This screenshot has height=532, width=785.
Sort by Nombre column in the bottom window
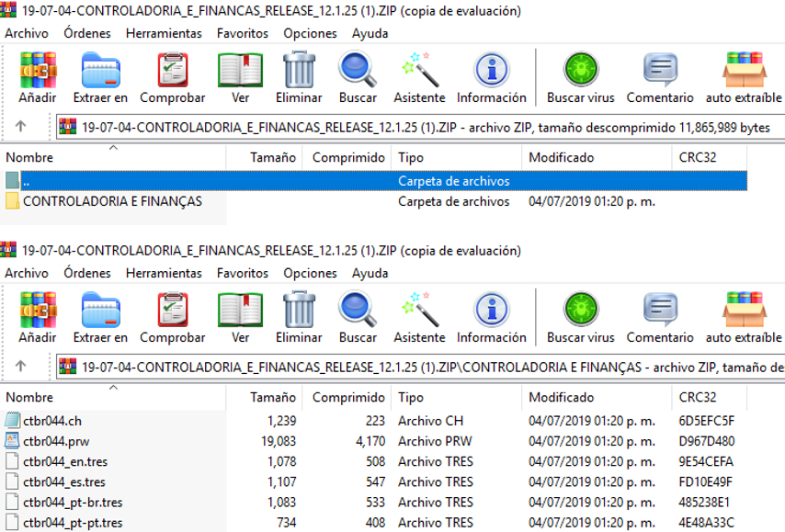click(x=113, y=397)
